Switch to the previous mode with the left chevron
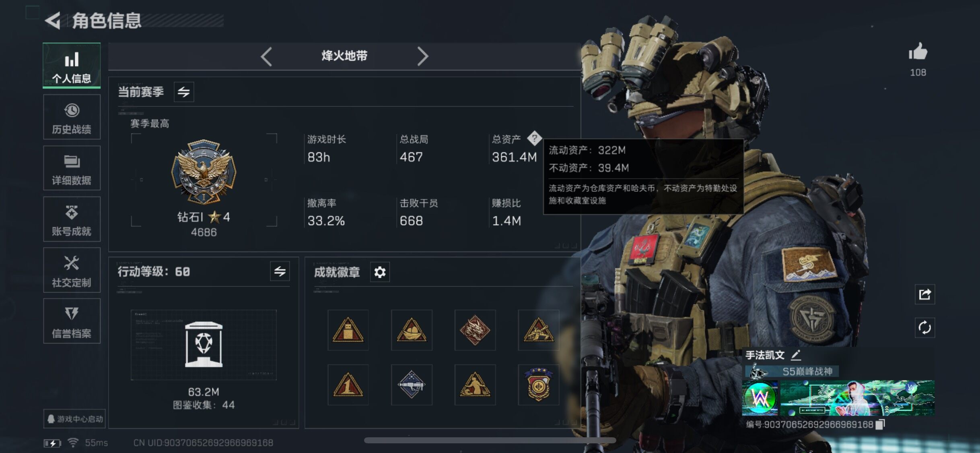Image resolution: width=980 pixels, height=453 pixels. (x=267, y=56)
